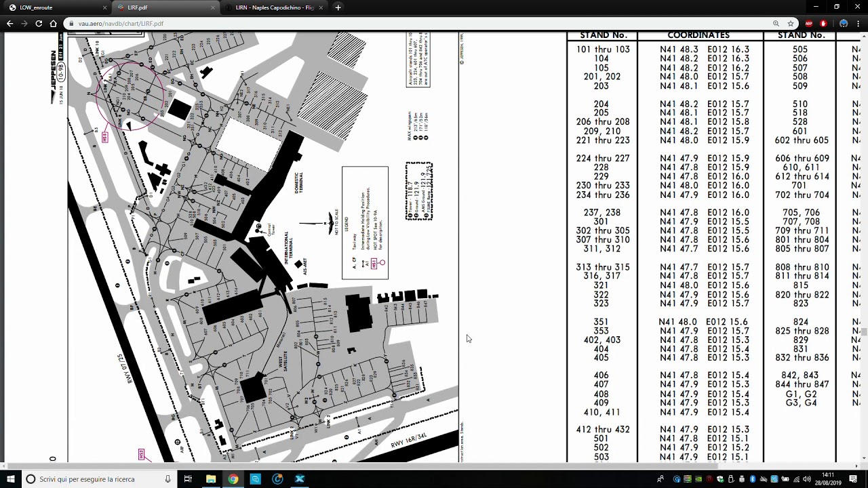This screenshot has height=488, width=868.
Task: Close the LOW_enroute tab
Action: (104, 7)
